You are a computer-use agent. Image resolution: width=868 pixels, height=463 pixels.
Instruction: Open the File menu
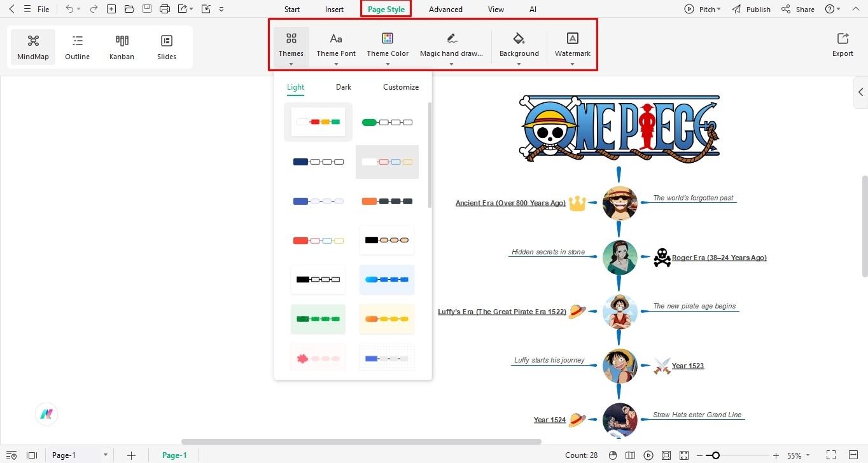(x=43, y=10)
